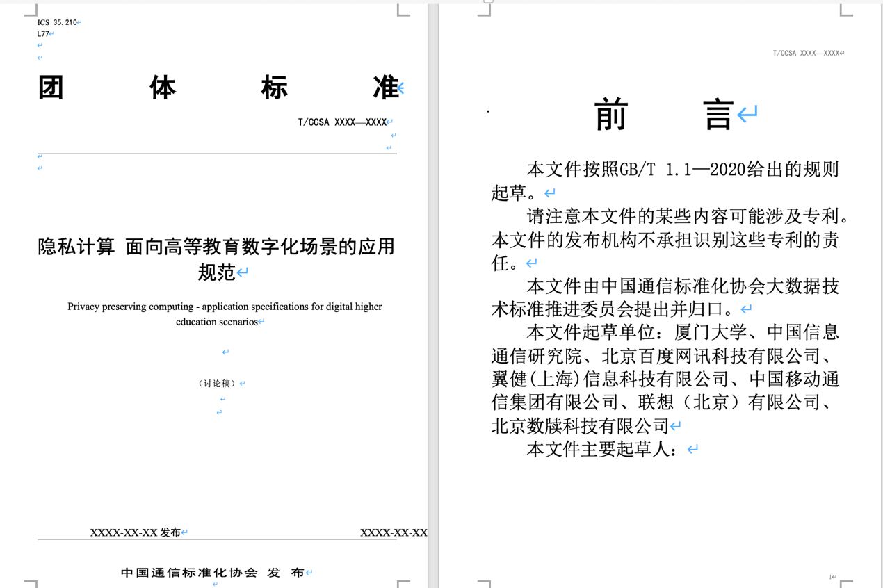Click the T/CCSA header on the foreword page
The width and height of the screenshot is (883, 588).
click(x=805, y=53)
